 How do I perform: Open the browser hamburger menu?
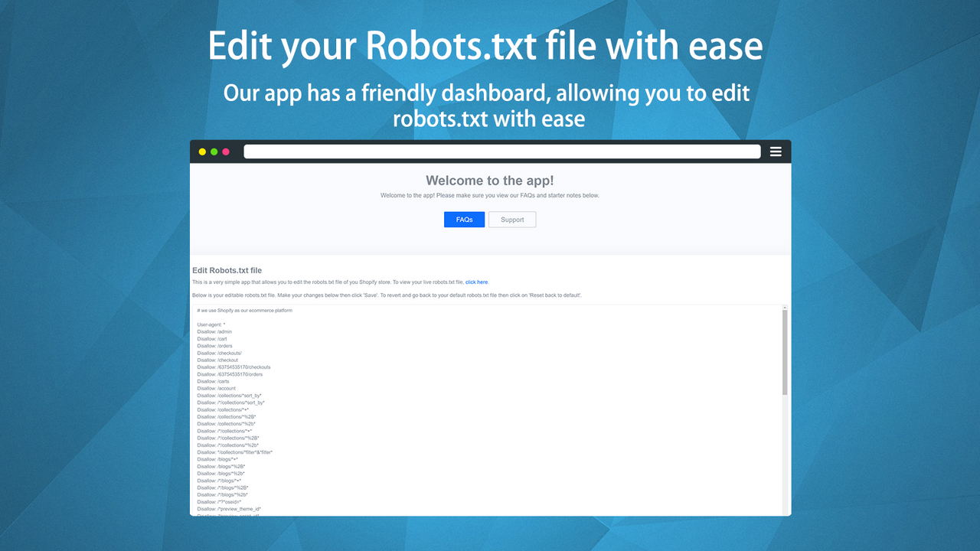point(776,151)
